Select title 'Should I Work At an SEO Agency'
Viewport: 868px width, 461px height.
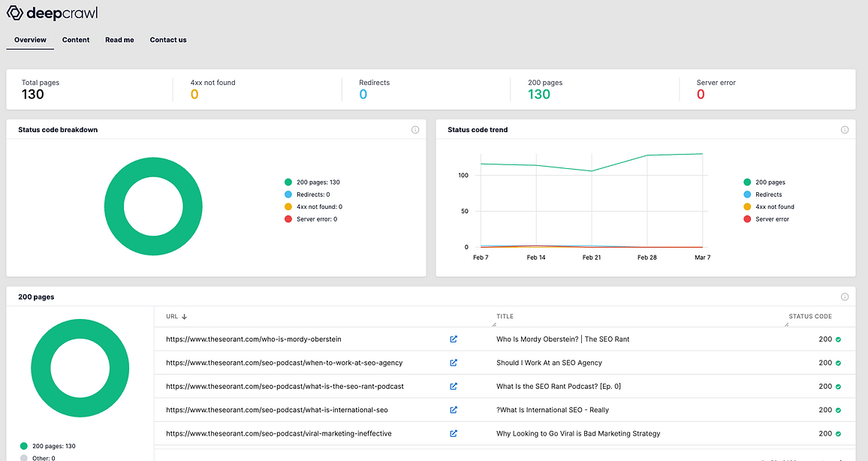(x=549, y=363)
